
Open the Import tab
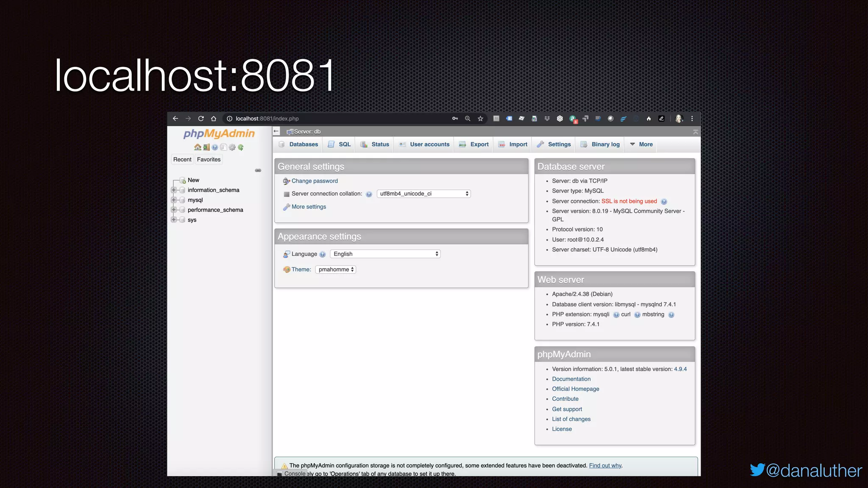[x=513, y=144]
